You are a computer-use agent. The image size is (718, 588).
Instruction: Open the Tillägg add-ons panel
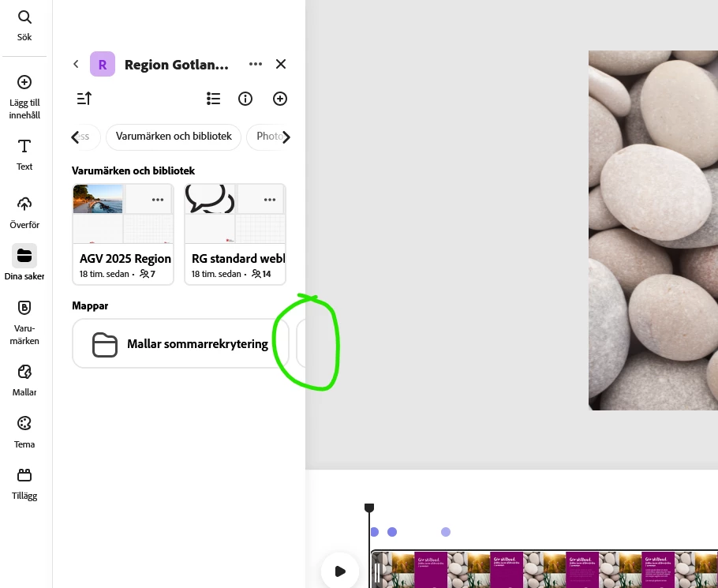pyautogui.click(x=24, y=484)
